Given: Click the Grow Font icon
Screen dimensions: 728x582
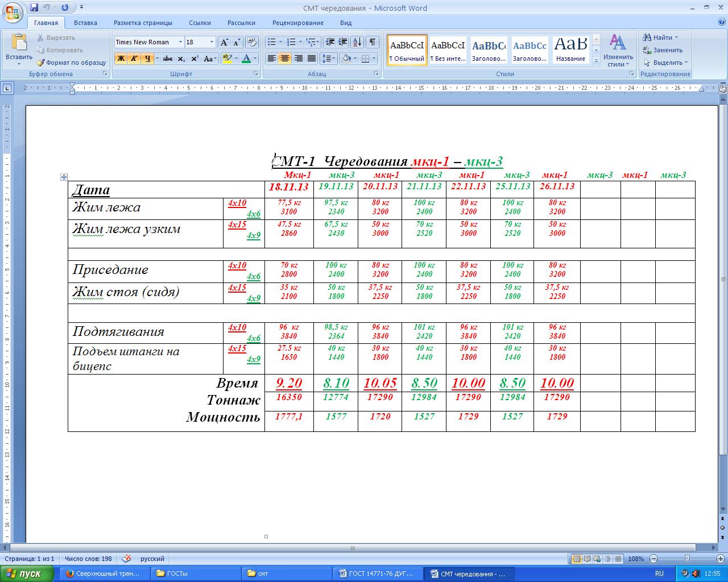Looking at the screenshot, I should point(224,42).
